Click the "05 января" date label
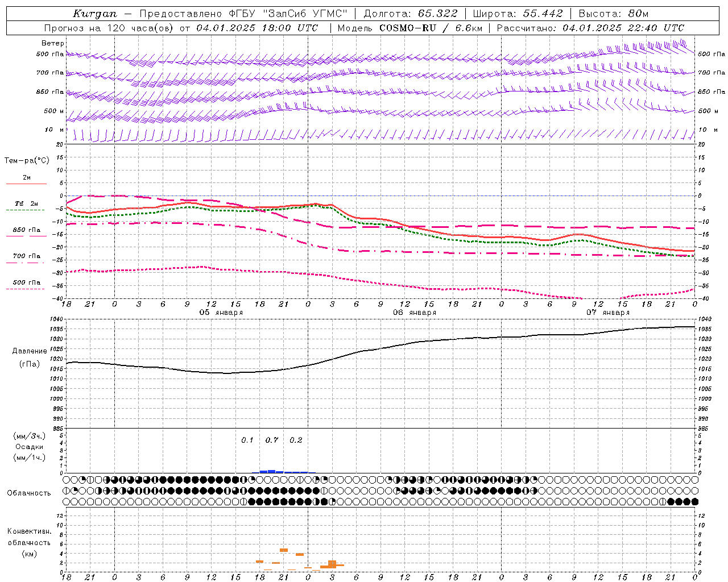Image resolution: width=728 pixels, height=582 pixels. click(221, 313)
